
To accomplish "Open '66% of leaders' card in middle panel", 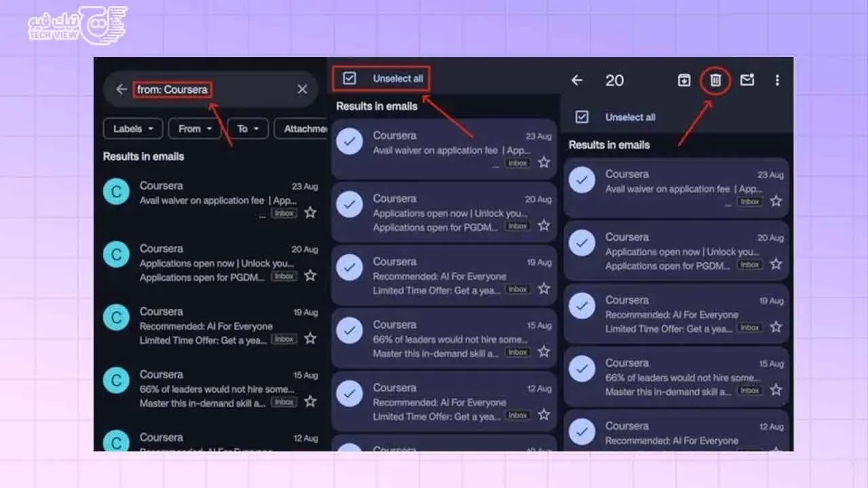I will (x=444, y=338).
